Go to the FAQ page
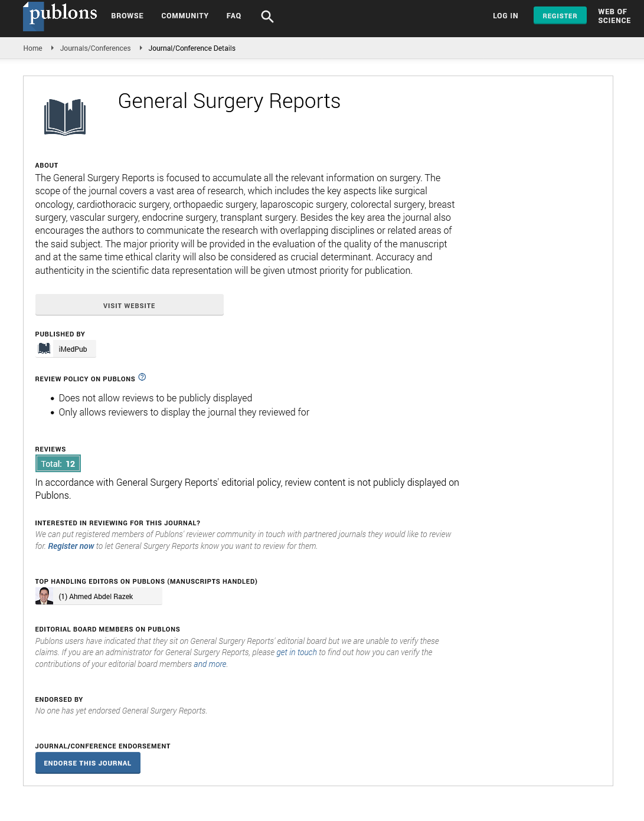The image size is (644, 821). click(x=234, y=16)
